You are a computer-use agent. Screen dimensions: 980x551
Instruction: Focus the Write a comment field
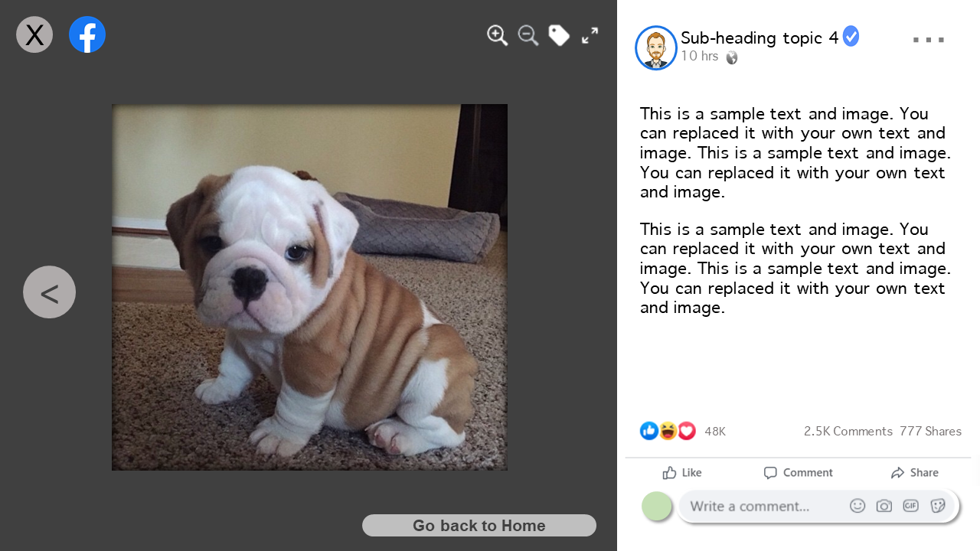click(818, 506)
